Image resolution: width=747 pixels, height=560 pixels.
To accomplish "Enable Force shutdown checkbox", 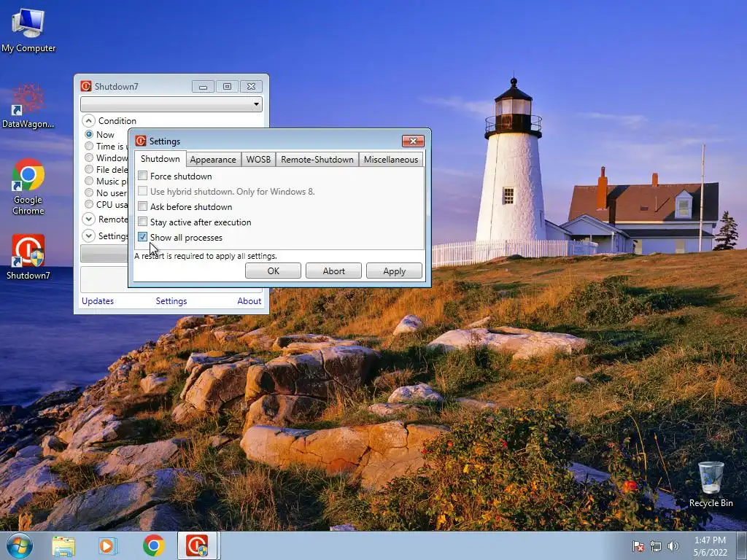I will point(142,176).
